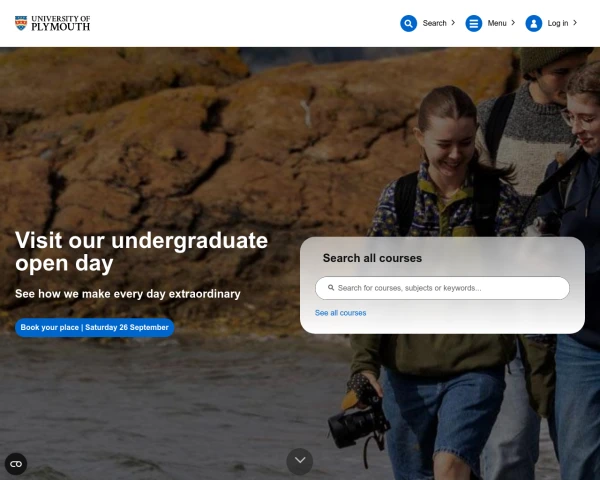This screenshot has height=480, width=600.
Task: Select the Log in text link
Action: click(x=558, y=23)
